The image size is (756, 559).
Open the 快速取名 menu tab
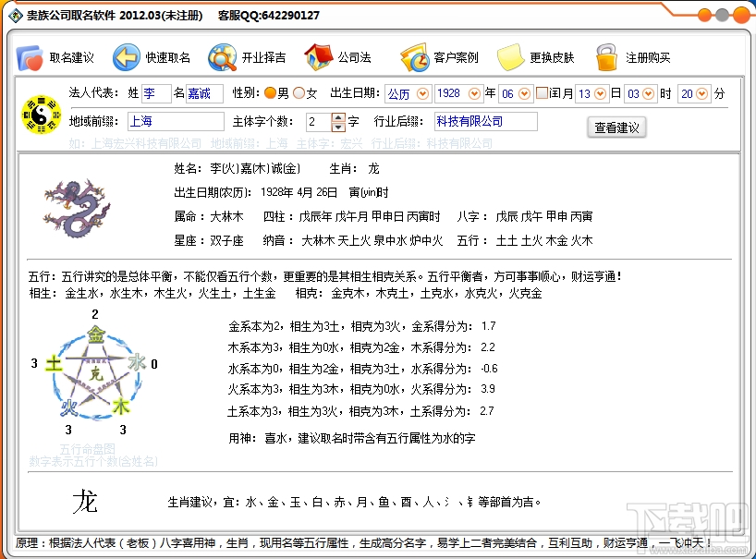point(168,58)
